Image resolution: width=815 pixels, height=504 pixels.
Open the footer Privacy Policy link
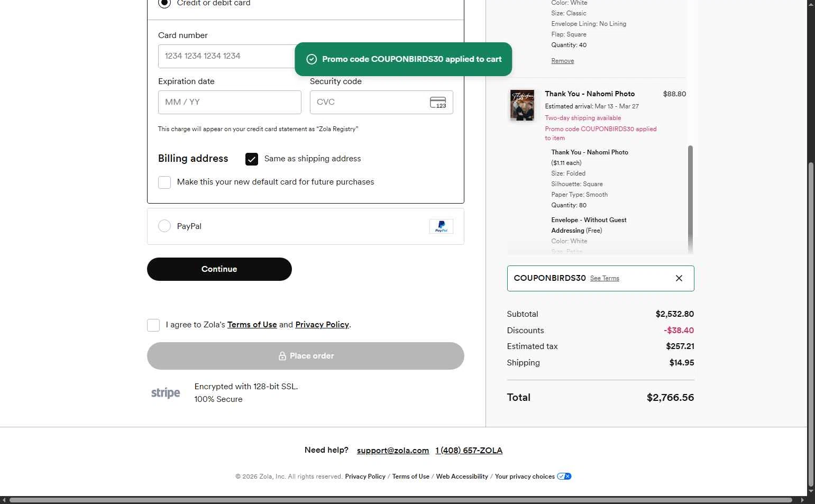pyautogui.click(x=365, y=476)
